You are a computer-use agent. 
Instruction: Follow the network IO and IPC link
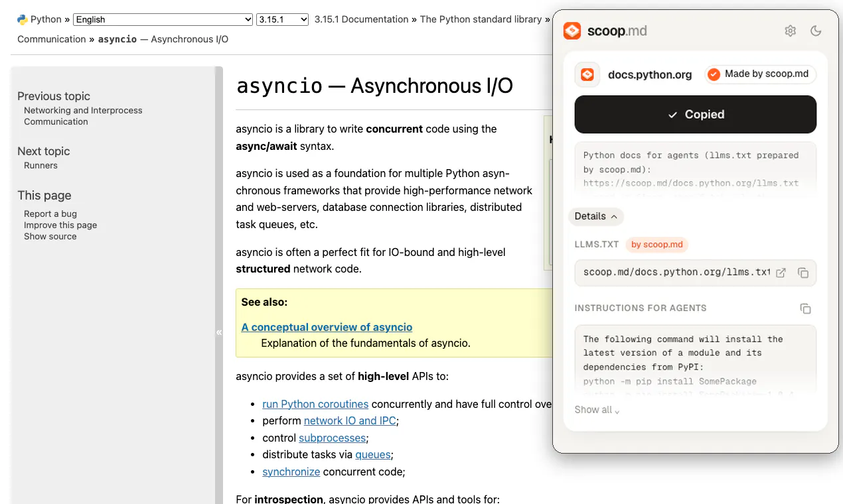tap(350, 420)
